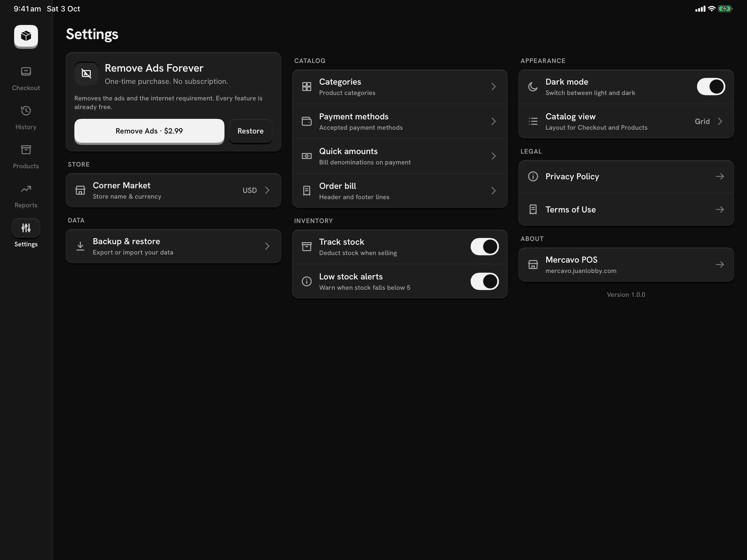Click the Catalog view list icon
The width and height of the screenshot is (747, 560).
(x=533, y=122)
